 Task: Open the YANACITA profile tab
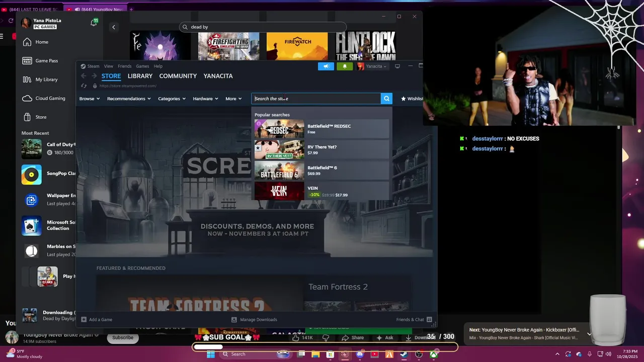click(x=218, y=76)
